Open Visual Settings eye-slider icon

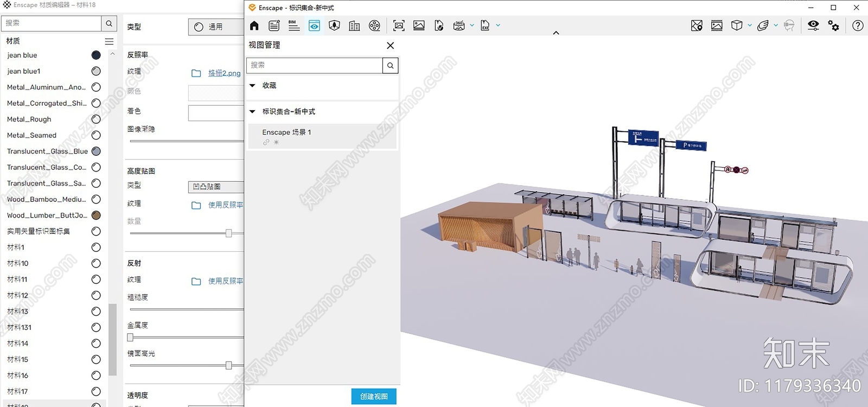pos(813,26)
